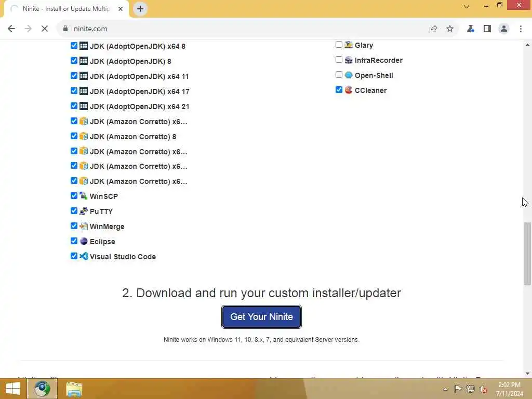The image size is (532, 399).
Task: Uncheck JDK (AdoptOpenJDK) x64 11 checkbox
Action: [x=74, y=75]
